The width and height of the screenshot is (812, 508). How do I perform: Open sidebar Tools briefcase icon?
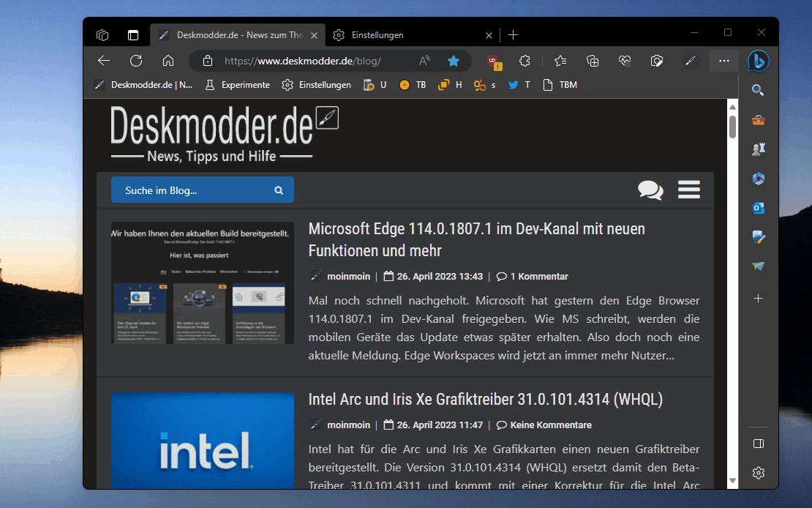tap(758, 120)
